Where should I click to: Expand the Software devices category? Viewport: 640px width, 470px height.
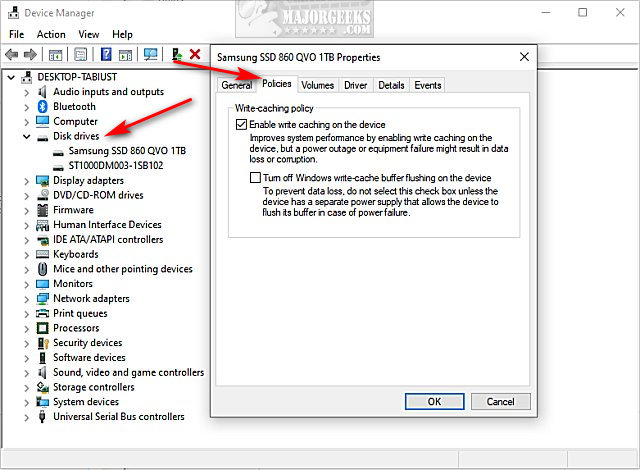pos(27,358)
